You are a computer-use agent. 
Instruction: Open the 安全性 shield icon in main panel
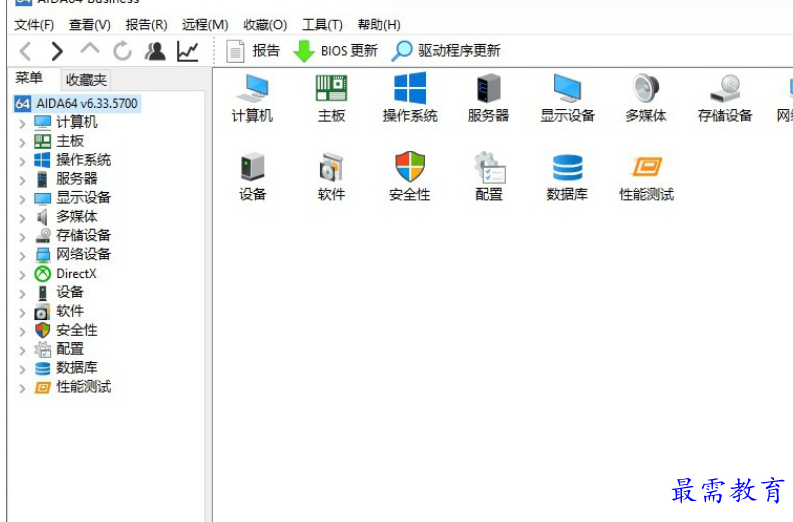click(410, 177)
